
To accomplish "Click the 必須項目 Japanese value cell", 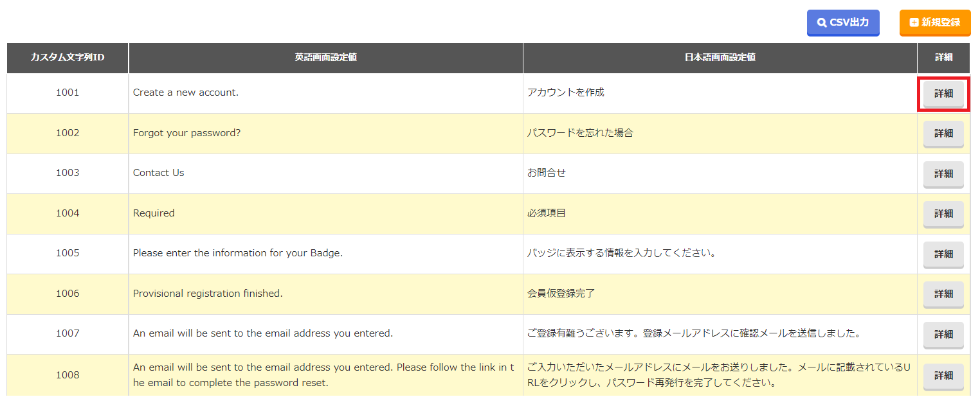I will coord(547,213).
